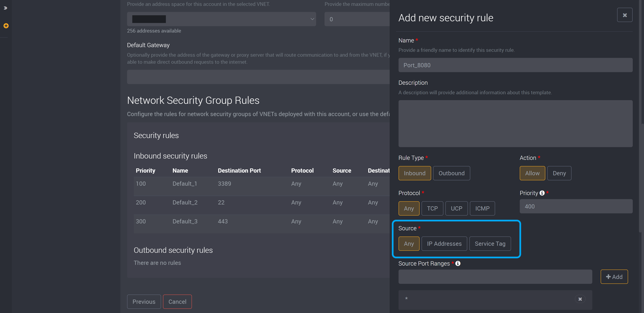Focus the rule Name field Port_8080
The width and height of the screenshot is (644, 313).
(515, 65)
